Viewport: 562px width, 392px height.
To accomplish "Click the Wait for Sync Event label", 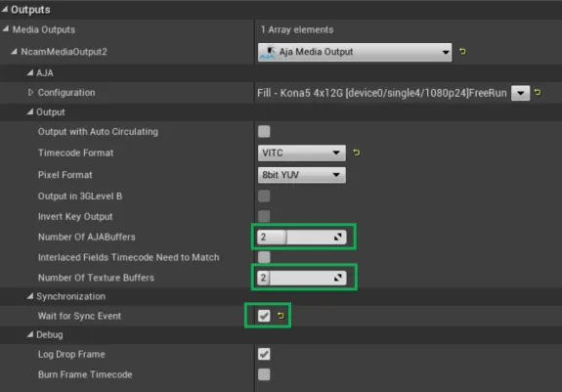I will (x=79, y=316).
